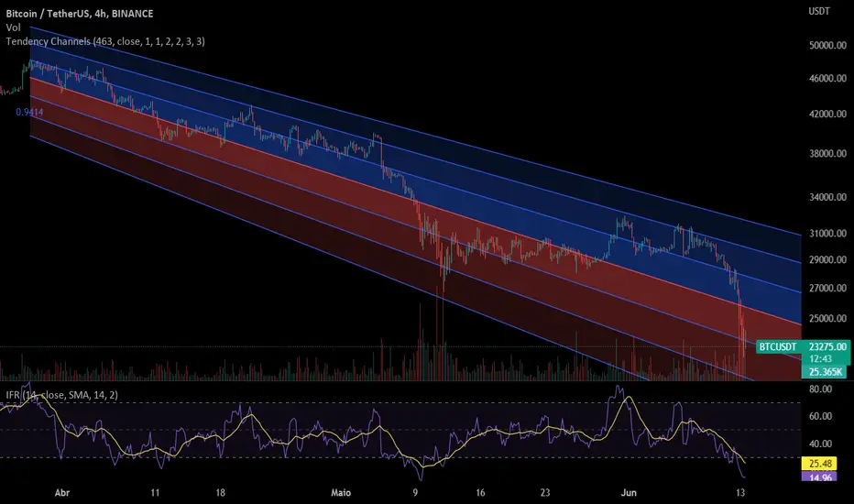This screenshot has width=854, height=504.
Task: Click the Jun date on time axis
Action: click(629, 493)
